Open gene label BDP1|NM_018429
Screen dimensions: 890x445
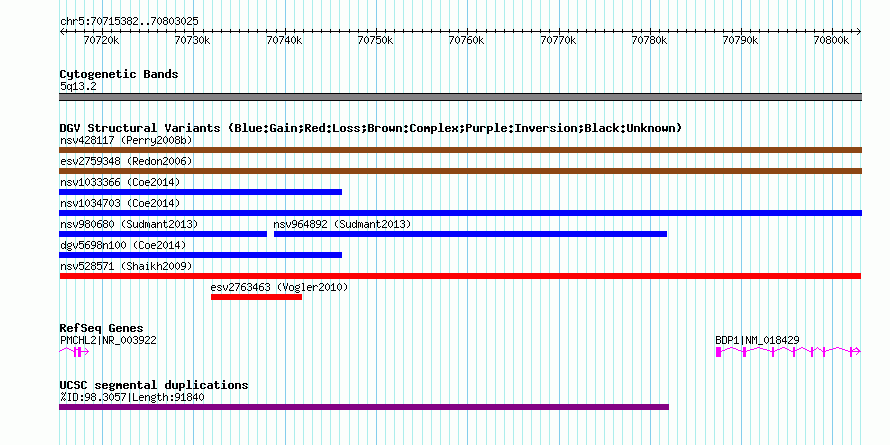(757, 341)
